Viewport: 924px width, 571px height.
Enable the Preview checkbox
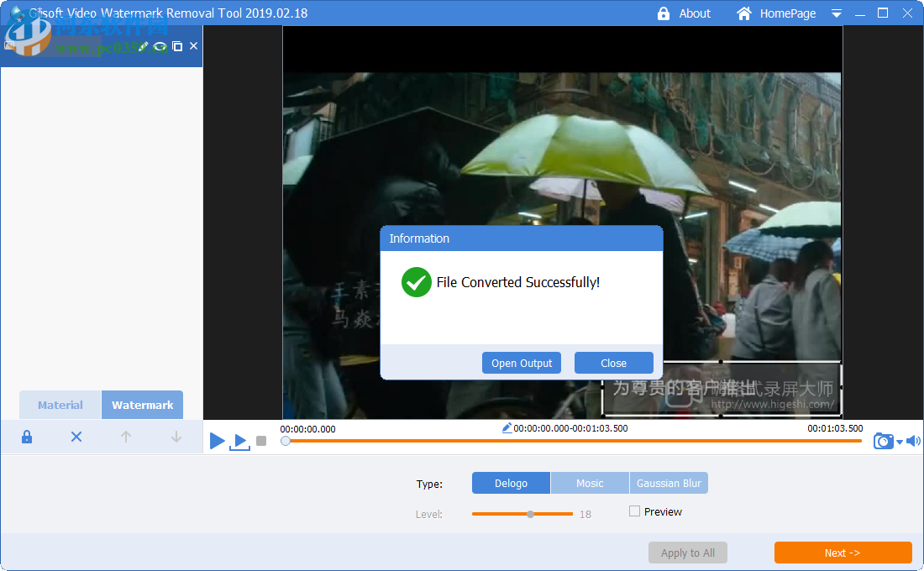[635, 511]
